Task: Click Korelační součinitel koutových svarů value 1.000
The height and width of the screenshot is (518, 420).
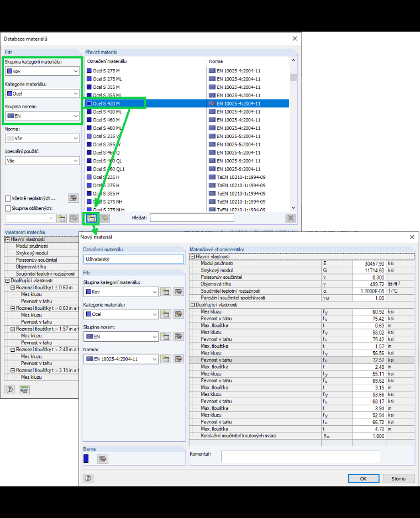Action: tap(369, 436)
